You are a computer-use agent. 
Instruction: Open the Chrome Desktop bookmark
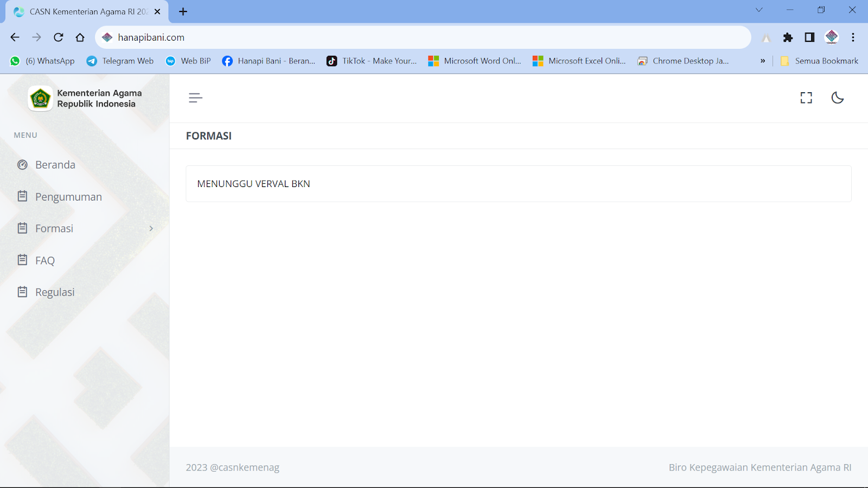683,61
